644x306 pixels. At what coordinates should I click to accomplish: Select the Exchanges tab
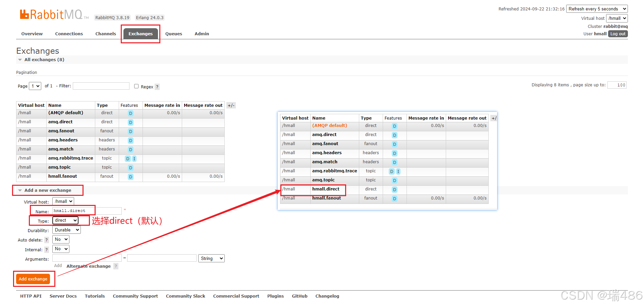[141, 34]
